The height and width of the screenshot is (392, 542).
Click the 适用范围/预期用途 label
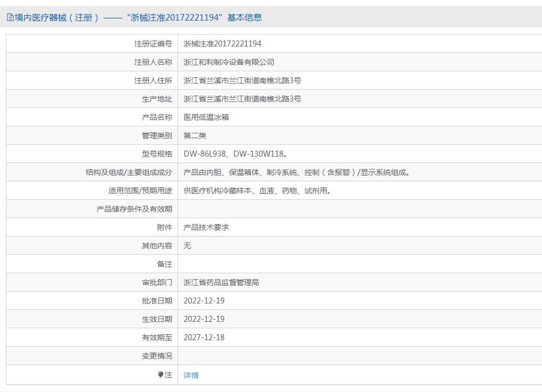140,191
